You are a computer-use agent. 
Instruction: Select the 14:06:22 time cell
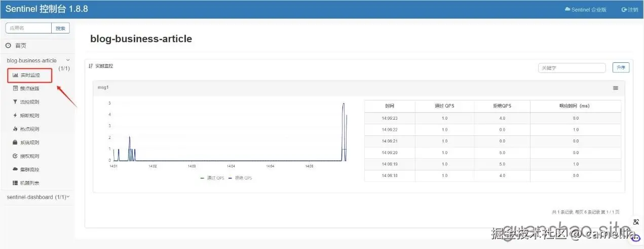pyautogui.click(x=390, y=130)
